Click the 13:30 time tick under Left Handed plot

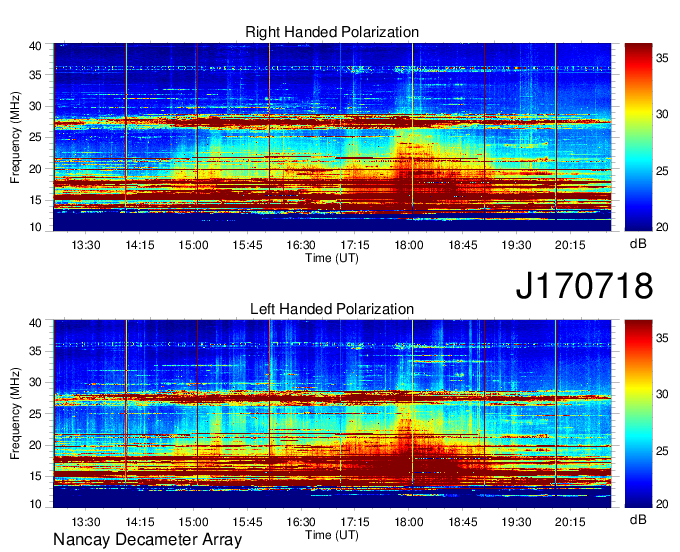[x=86, y=522]
